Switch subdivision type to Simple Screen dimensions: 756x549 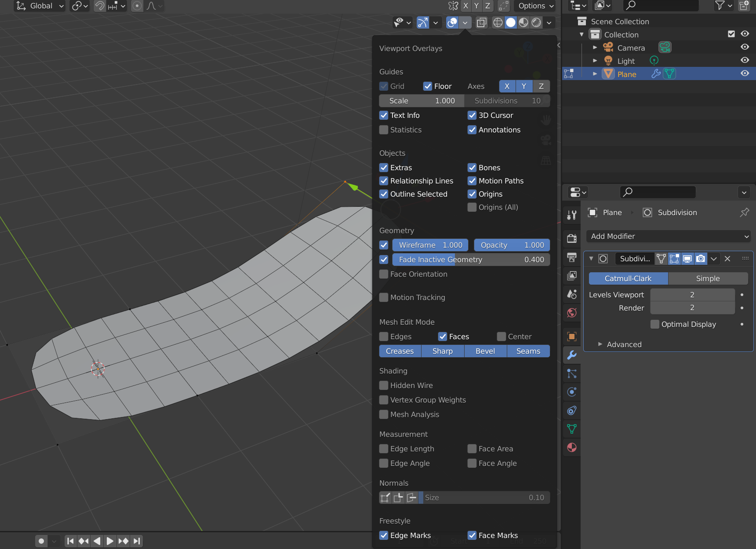(x=708, y=278)
